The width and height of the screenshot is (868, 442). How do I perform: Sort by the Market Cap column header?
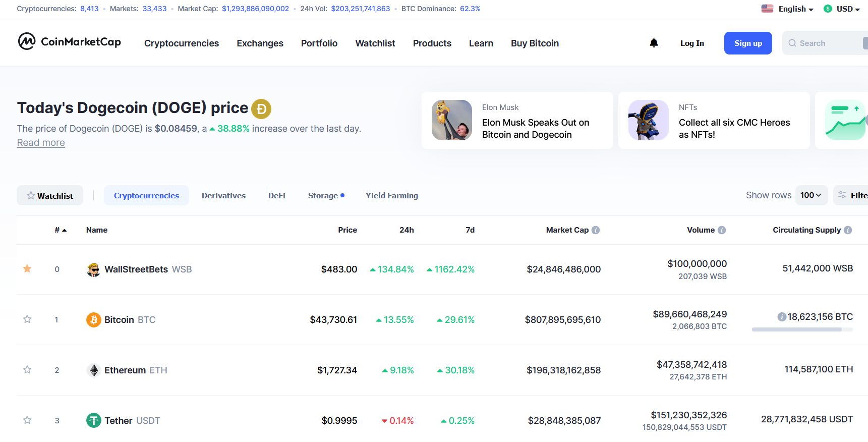[567, 230]
